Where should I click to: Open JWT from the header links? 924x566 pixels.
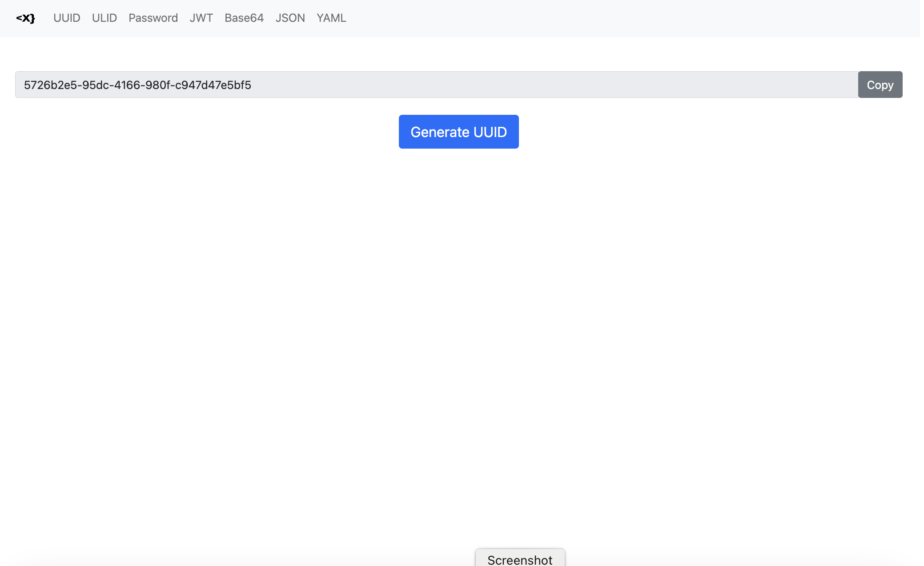[201, 18]
